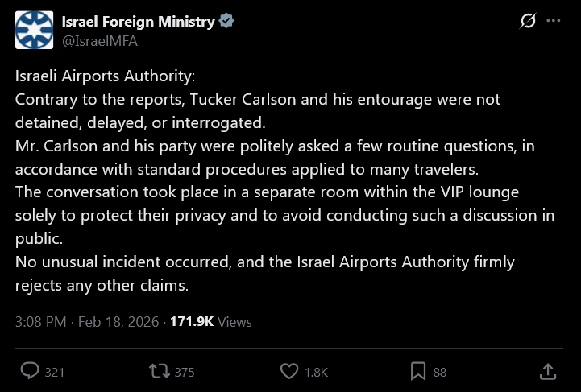Click the blue verified badge icon
This screenshot has height=392, width=581.
226,21
